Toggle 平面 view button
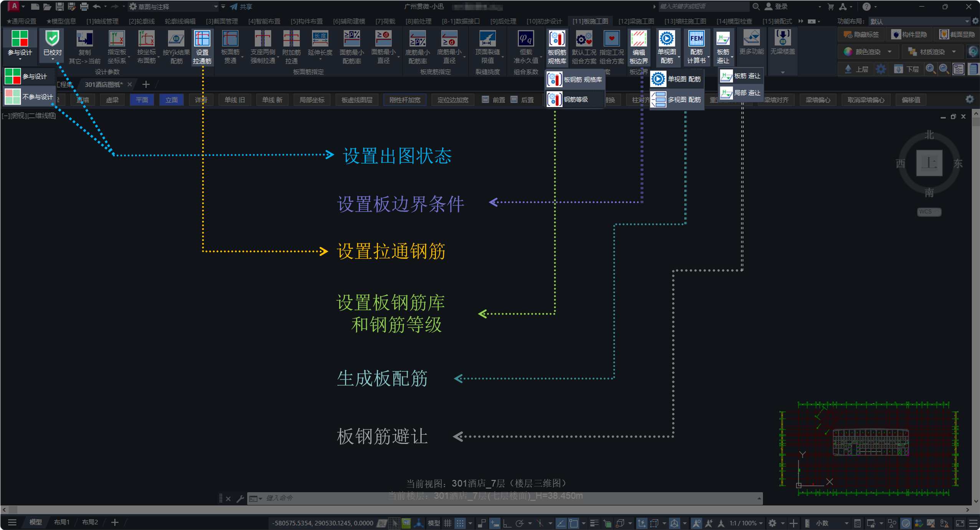This screenshot has width=980, height=530. [142, 100]
